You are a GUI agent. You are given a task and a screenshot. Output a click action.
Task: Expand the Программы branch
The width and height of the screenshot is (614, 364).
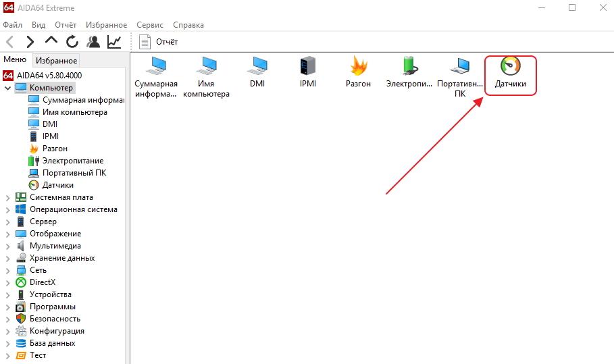[x=7, y=307]
